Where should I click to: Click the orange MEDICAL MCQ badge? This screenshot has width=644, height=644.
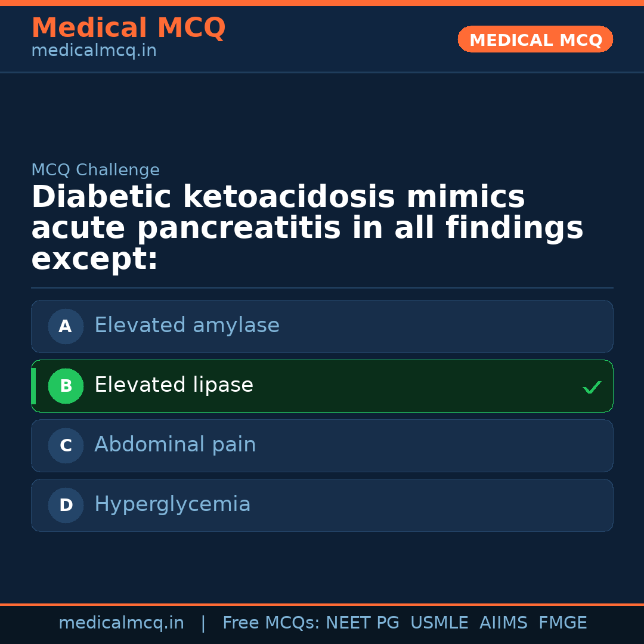(x=535, y=39)
